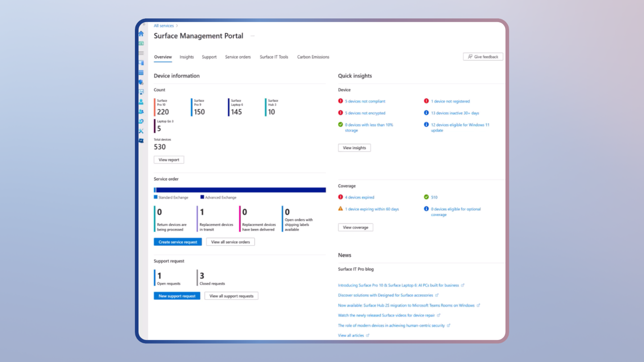Screen dimensions: 644x362
Task: Click the dark blue service order bar
Action: click(241, 190)
